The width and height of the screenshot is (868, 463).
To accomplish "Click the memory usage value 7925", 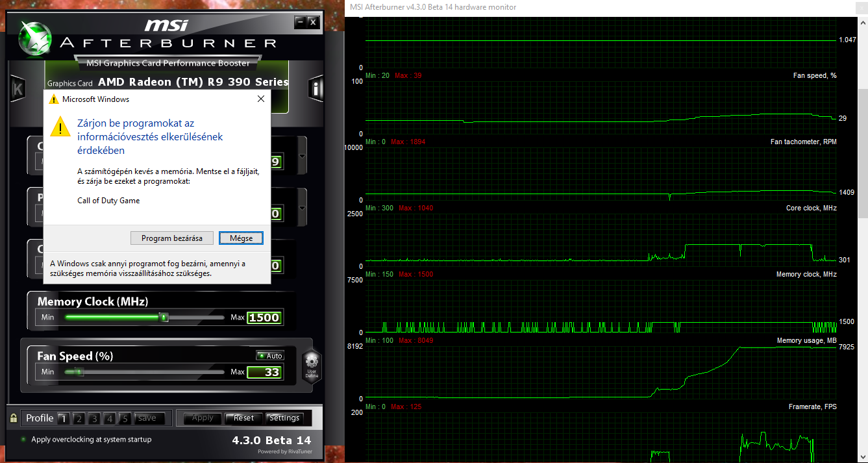I will click(x=846, y=347).
